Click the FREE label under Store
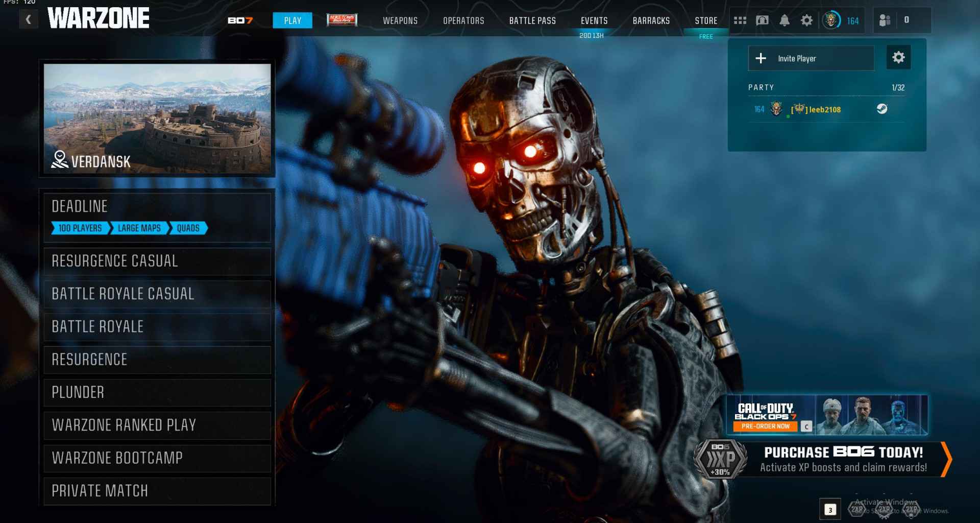Viewport: 980px width, 523px height. click(706, 37)
